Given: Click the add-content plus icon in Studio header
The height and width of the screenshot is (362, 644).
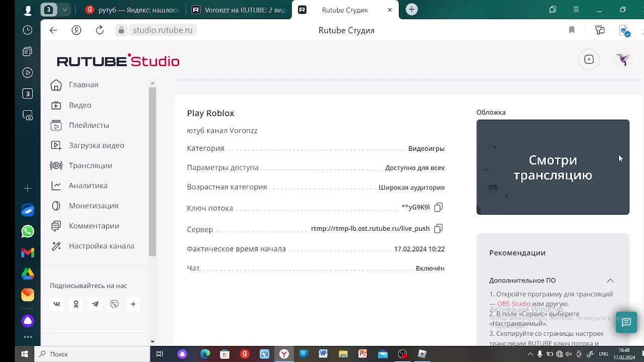Looking at the screenshot, I should 589,59.
